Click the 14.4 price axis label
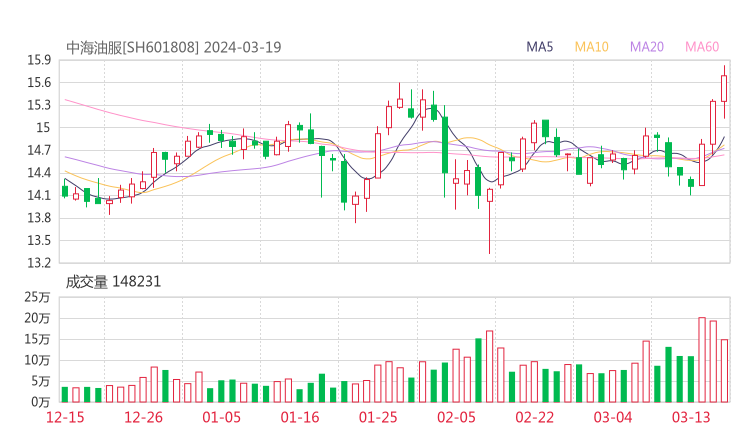This screenshot has height=440, width=740. tap(39, 172)
